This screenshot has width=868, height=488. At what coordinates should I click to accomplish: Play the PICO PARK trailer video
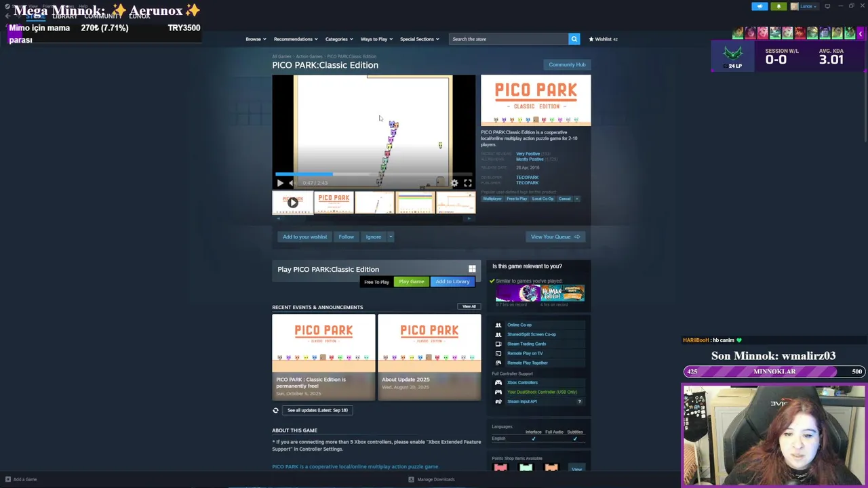tap(280, 183)
